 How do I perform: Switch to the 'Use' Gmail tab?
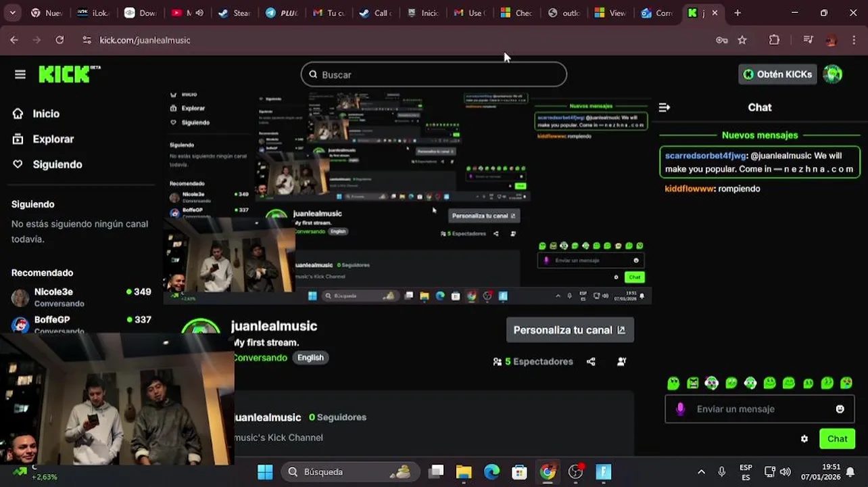pos(469,13)
